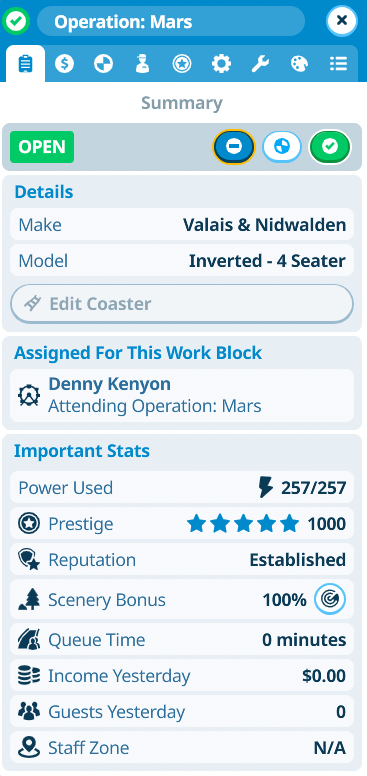Click the OPEN status label
This screenshot has height=776, width=367.
(42, 147)
